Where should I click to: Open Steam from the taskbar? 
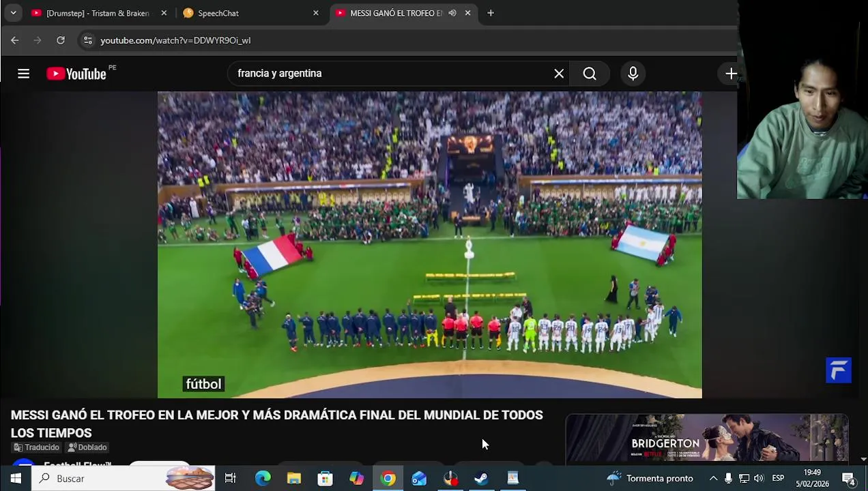coord(481,479)
